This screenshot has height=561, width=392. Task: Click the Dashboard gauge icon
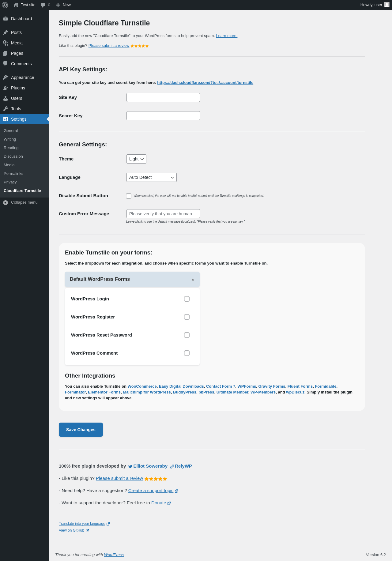coord(6,19)
